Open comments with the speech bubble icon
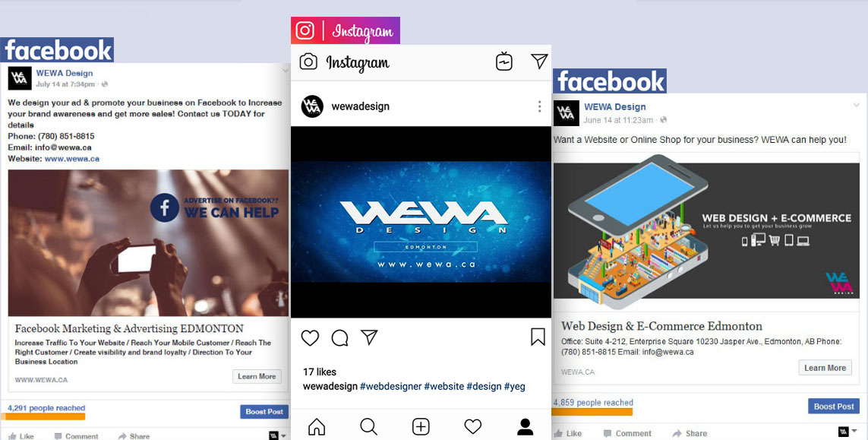868x440 pixels. (x=340, y=337)
